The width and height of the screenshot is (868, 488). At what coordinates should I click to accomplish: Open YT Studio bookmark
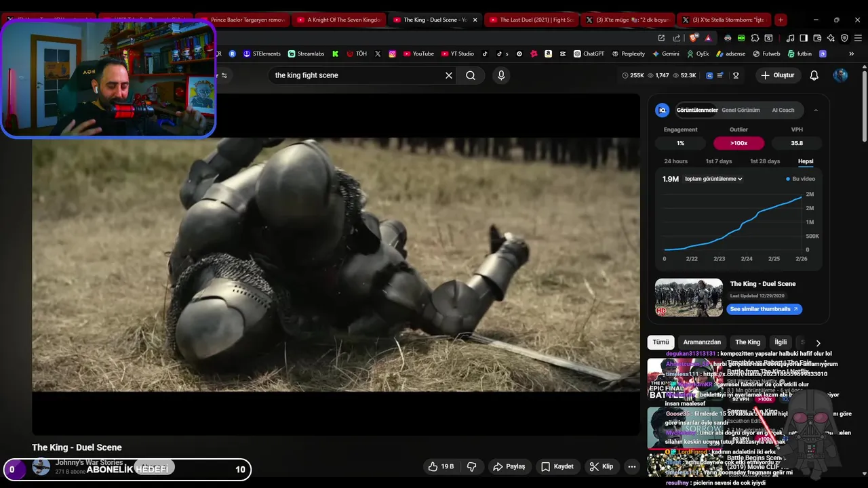pos(458,54)
